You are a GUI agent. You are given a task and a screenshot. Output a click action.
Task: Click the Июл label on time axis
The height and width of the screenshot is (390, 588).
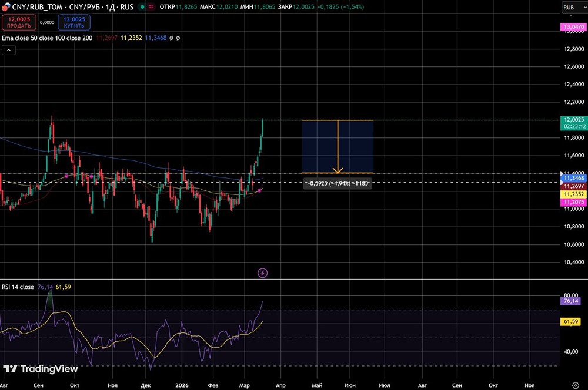385,385
